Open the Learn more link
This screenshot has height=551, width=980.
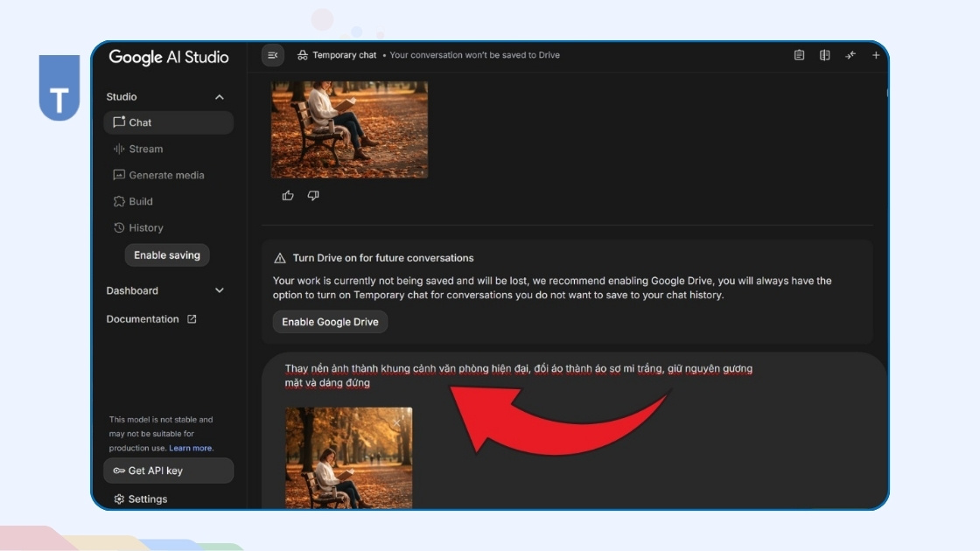coord(191,449)
